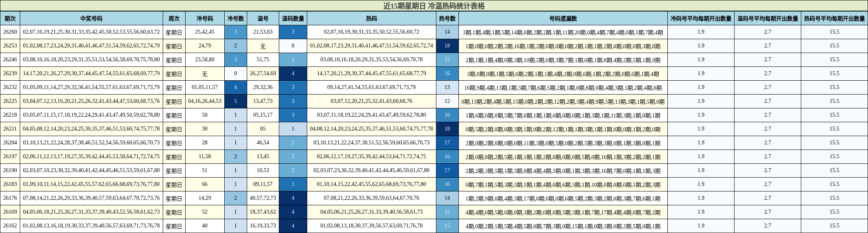868x233 pixels.
Task: Select hot numbers cell starting 03,07,12,20
Action: point(372,101)
